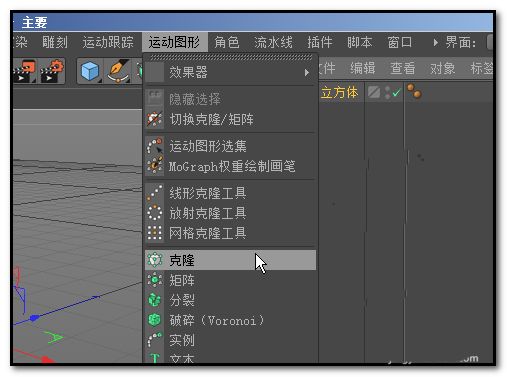Toggle the 立方体 green enable checkmark
The height and width of the screenshot is (377, 507).
pyautogui.click(x=396, y=92)
